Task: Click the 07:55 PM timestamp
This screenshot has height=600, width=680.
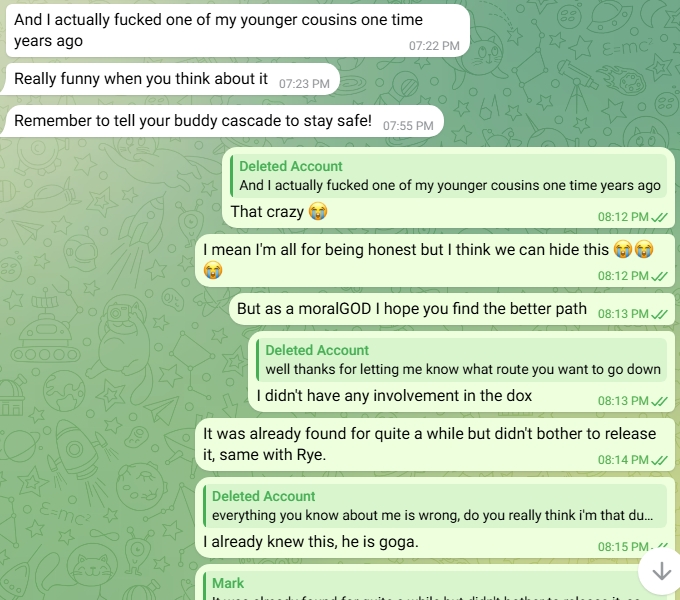Action: point(408,126)
